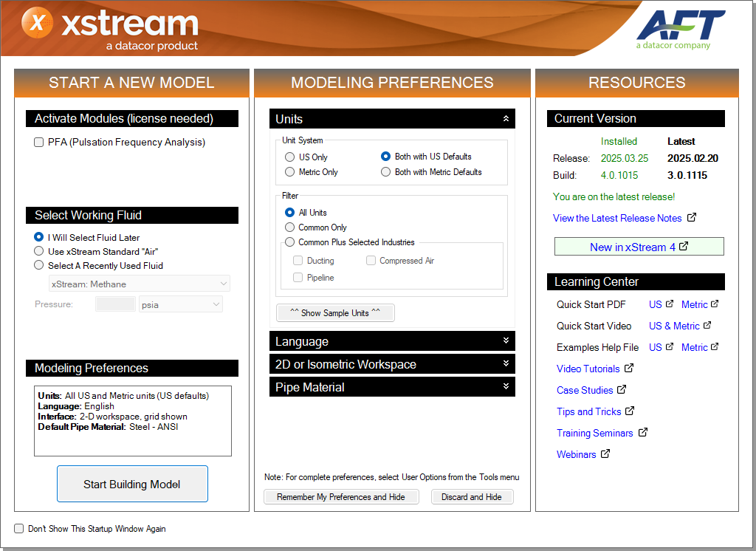
Task: Select All Units filter
Action: click(289, 212)
